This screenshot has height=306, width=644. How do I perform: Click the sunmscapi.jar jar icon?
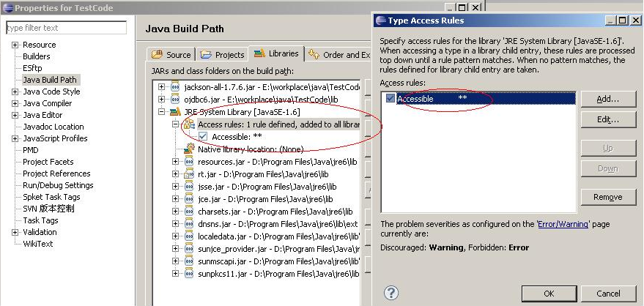point(189,261)
